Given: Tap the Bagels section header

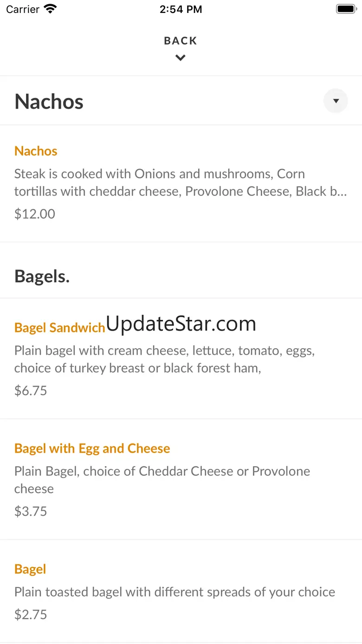Looking at the screenshot, I should click(42, 276).
